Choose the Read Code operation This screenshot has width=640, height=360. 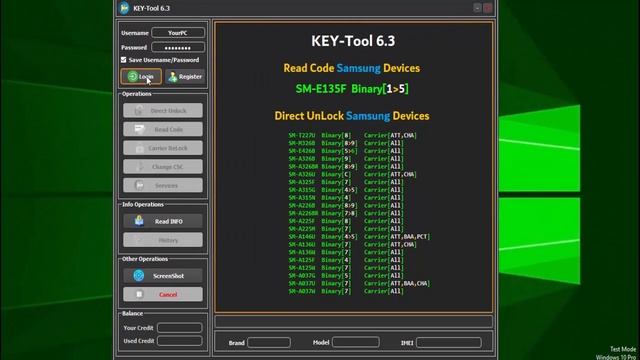163,129
